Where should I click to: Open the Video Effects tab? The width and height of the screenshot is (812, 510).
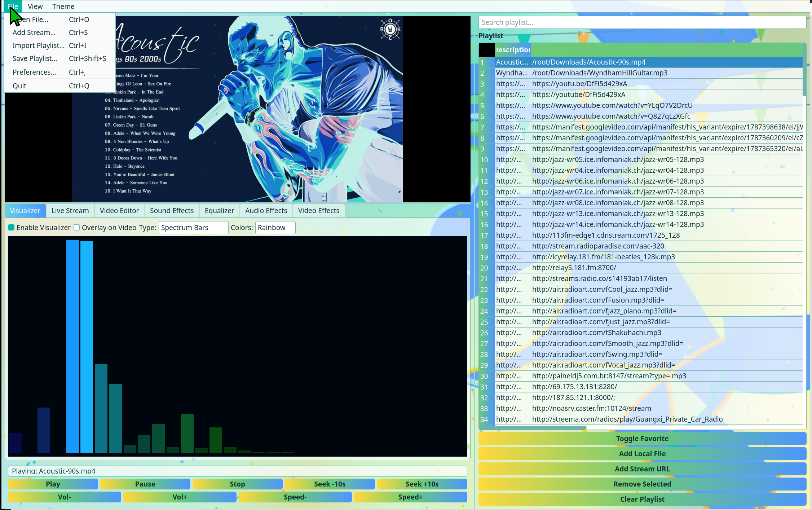click(x=319, y=211)
